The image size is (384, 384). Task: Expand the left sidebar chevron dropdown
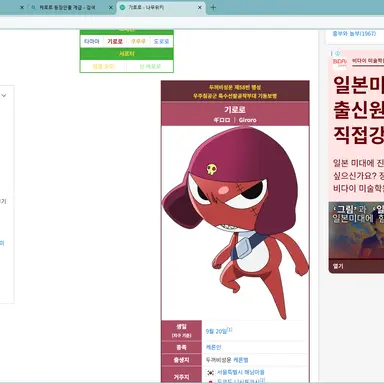point(4,96)
